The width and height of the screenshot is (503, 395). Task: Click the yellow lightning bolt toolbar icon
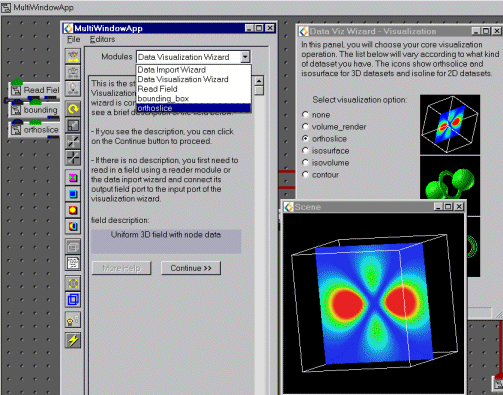73,340
